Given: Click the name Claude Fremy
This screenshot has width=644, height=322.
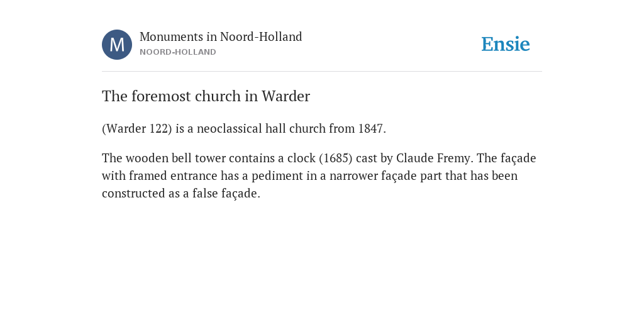Looking at the screenshot, I should coord(433,158).
